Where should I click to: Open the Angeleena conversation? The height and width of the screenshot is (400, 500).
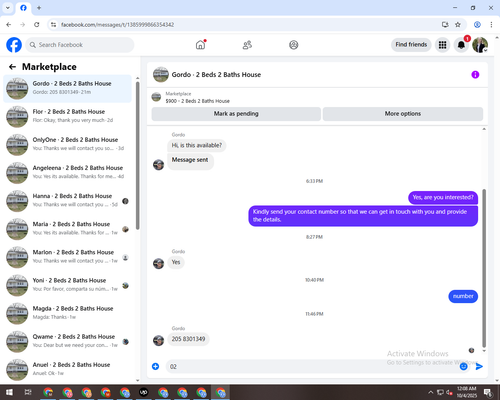[x=67, y=173]
